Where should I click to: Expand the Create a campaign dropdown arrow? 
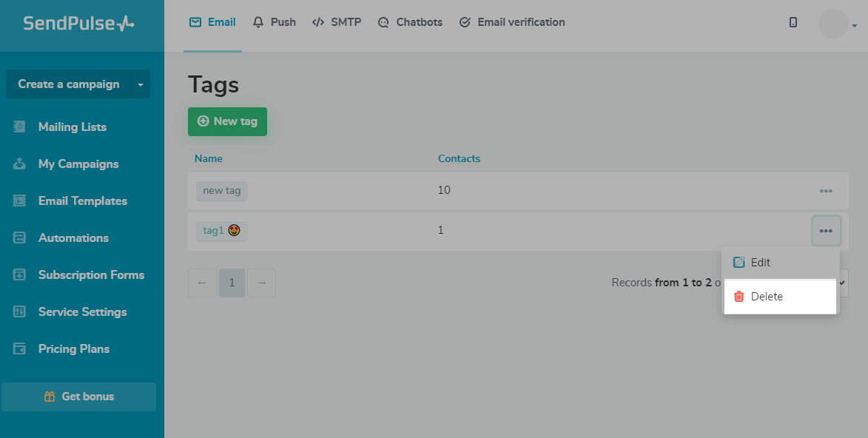pos(141,84)
